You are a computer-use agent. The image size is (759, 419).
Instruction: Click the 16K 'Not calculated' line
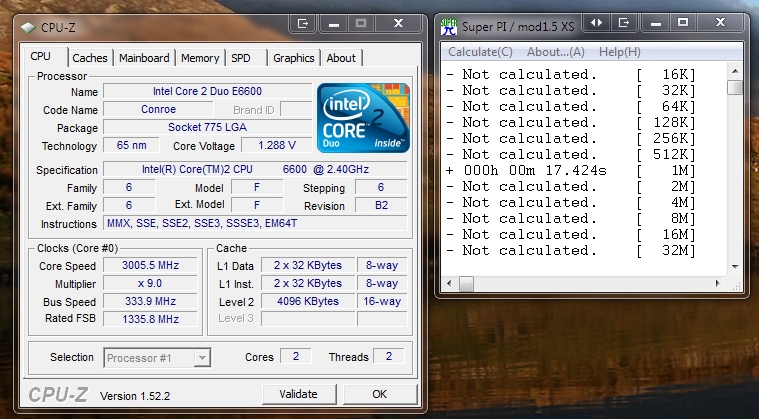tap(571, 75)
